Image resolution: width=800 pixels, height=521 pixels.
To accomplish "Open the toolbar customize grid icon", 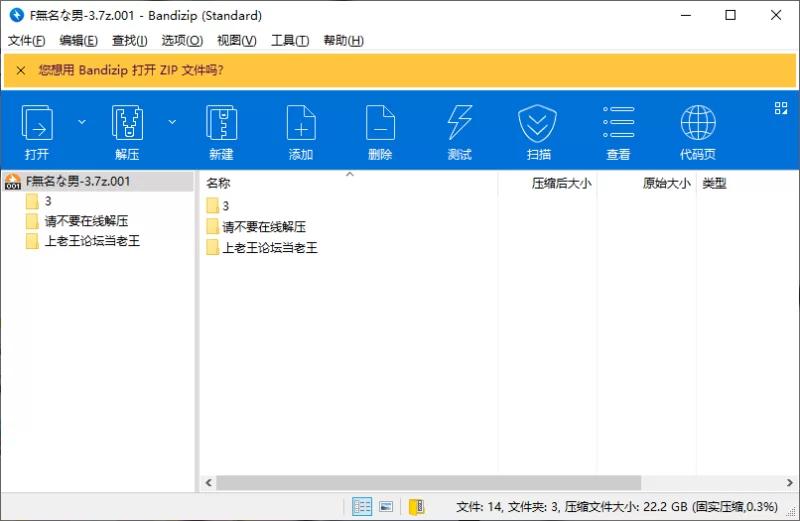I will click(x=781, y=108).
